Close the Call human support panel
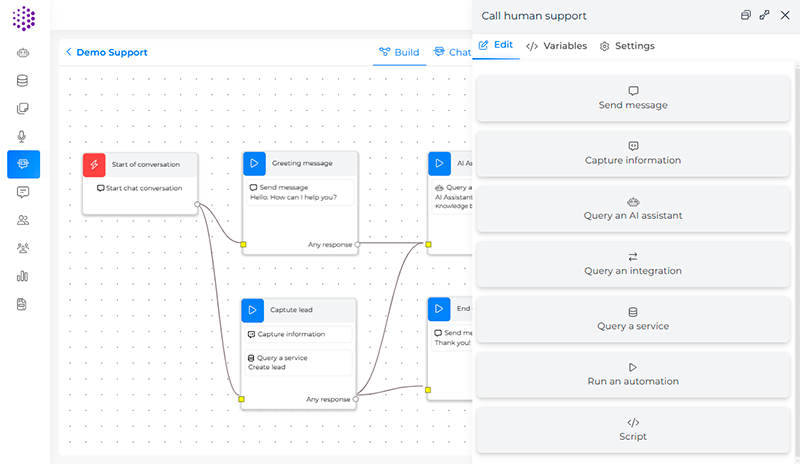 (x=785, y=15)
